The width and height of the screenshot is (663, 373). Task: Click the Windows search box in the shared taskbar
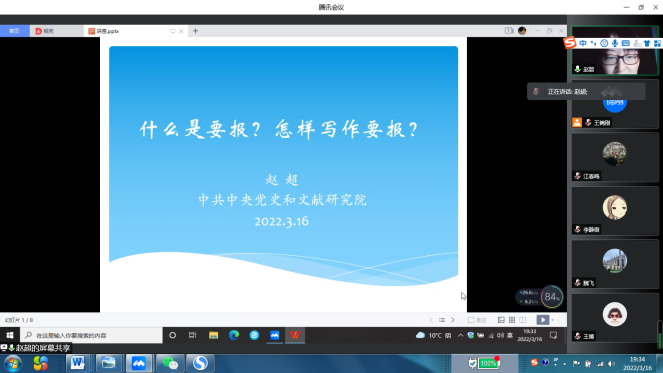[x=91, y=335]
